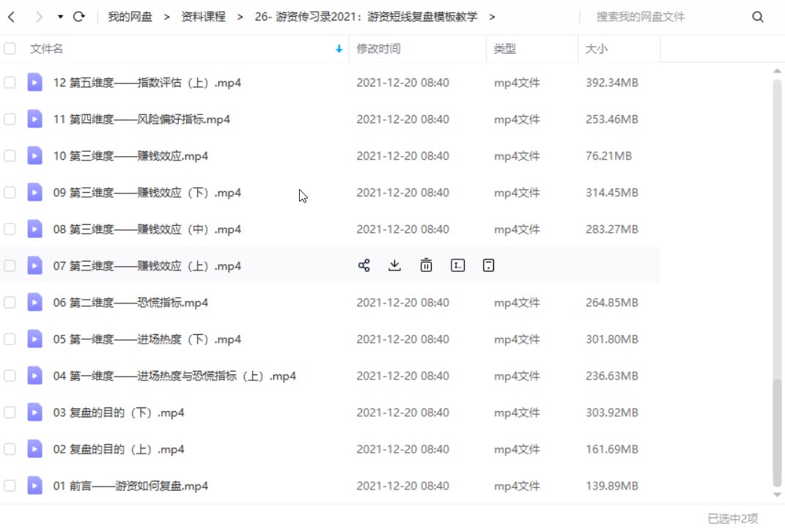Click the video icon beside 01 前言 file

tap(34, 486)
